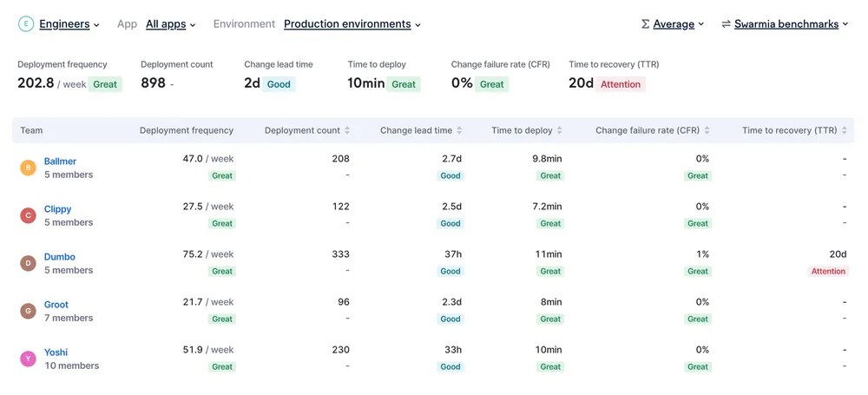
Task: Open the Yoshi team link
Action: point(56,352)
